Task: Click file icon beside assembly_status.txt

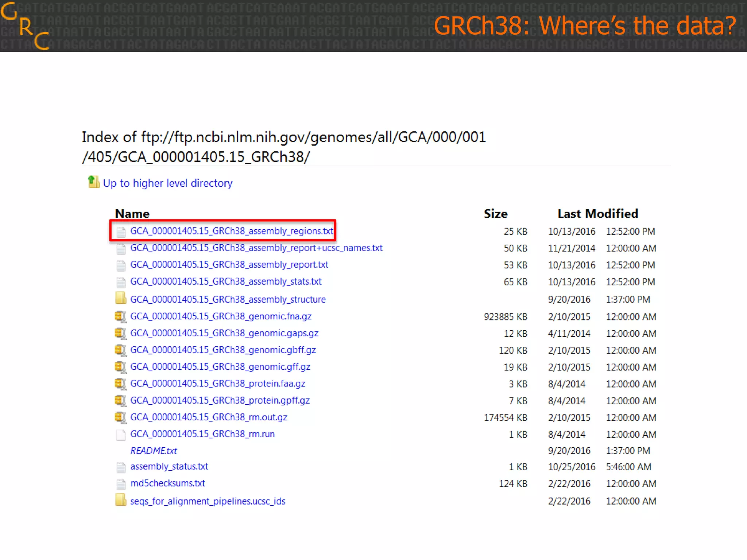Action: [x=121, y=467]
